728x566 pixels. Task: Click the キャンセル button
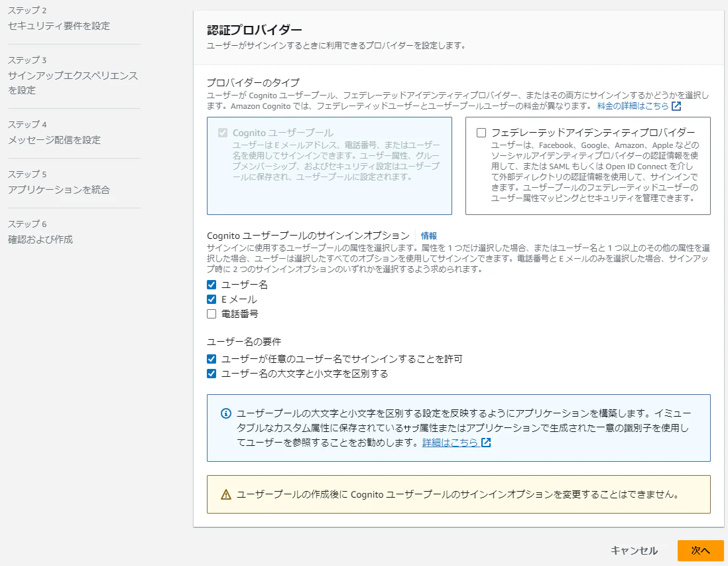[635, 551]
